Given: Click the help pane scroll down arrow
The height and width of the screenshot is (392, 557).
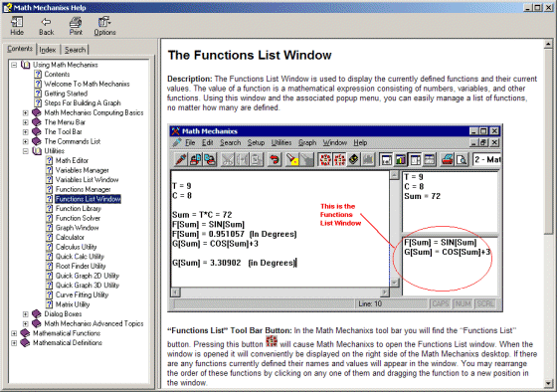Looking at the screenshot, I should tap(548, 383).
